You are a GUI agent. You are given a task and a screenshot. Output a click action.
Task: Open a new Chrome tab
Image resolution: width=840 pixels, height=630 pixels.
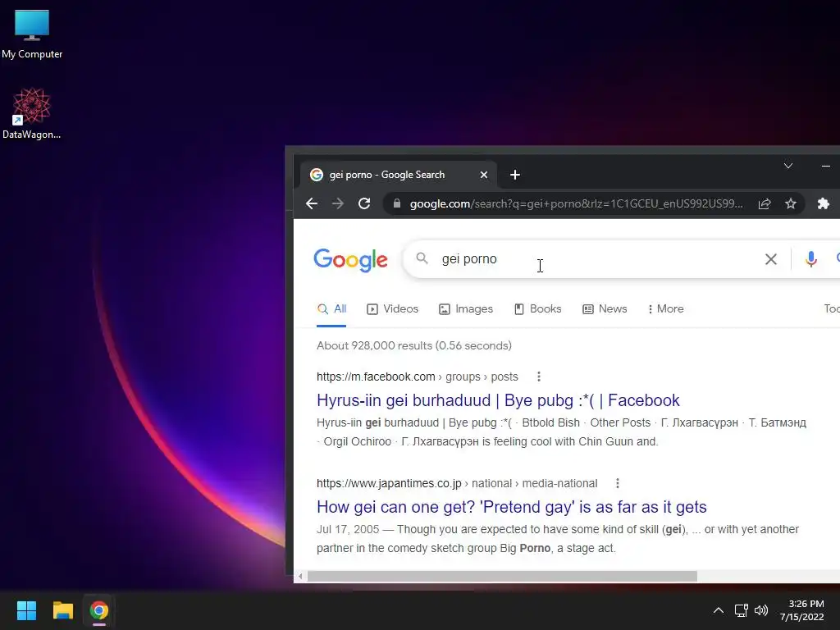click(x=515, y=175)
